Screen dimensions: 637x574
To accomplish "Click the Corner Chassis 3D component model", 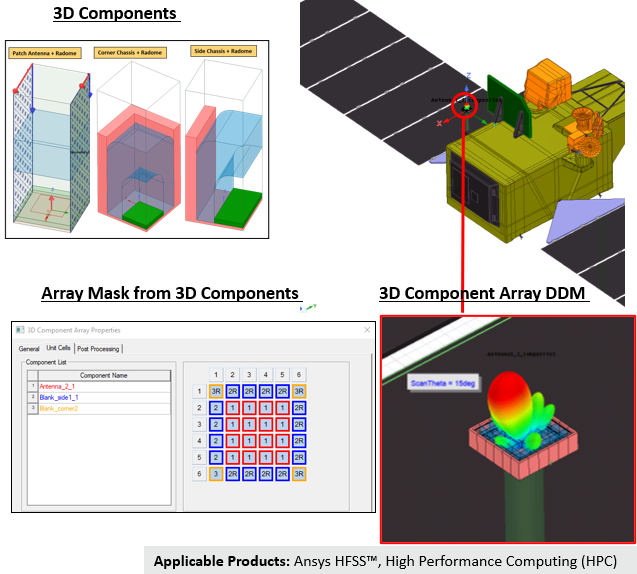I will tap(139, 148).
